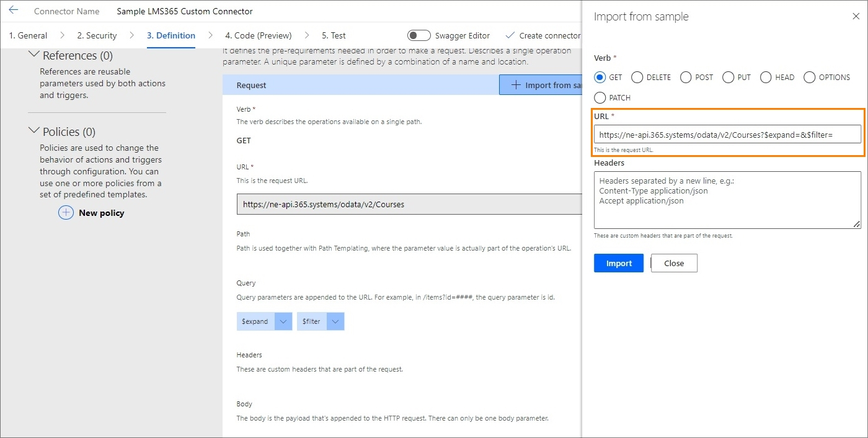Click the blue Import button

(x=618, y=263)
